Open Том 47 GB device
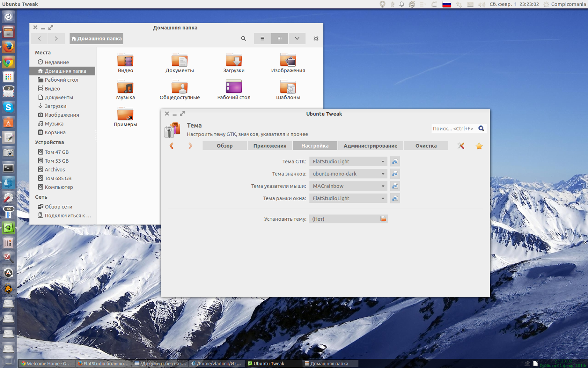The height and width of the screenshot is (368, 588). 62,152
